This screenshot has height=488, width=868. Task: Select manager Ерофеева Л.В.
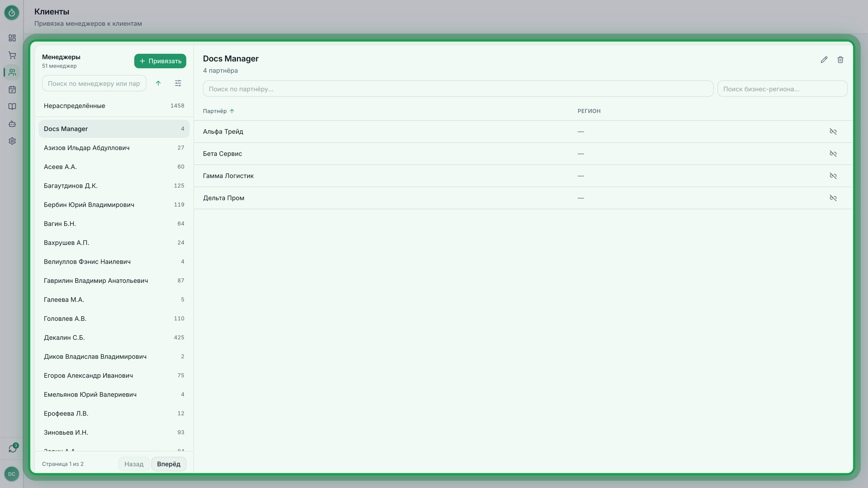(x=114, y=413)
